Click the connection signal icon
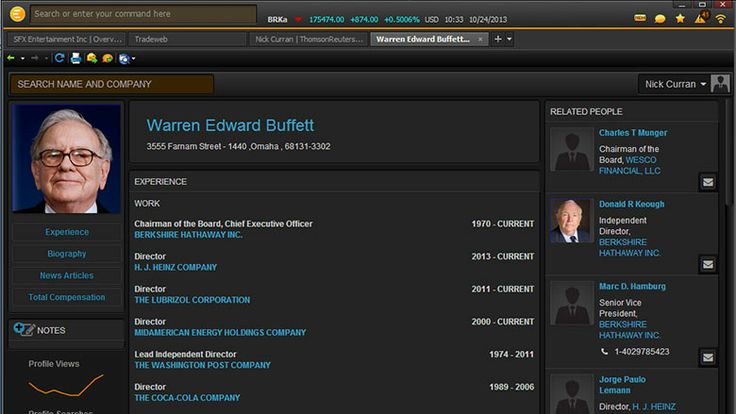 [721, 19]
